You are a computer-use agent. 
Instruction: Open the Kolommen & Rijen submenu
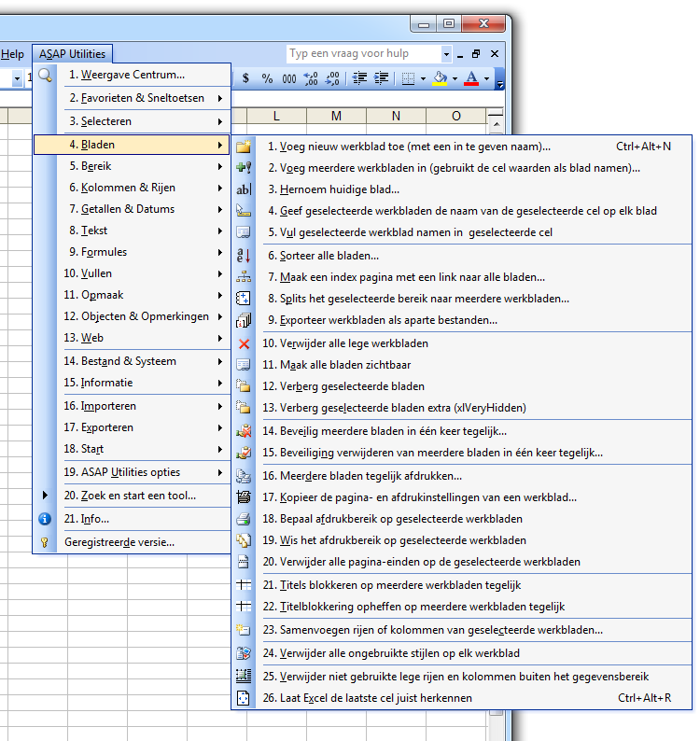click(132, 188)
